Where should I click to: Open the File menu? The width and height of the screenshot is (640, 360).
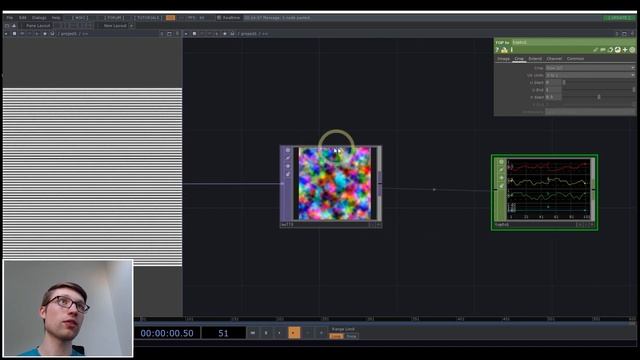point(9,18)
